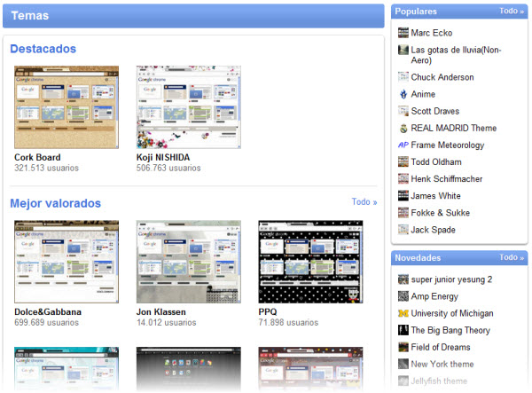This screenshot has height=393, width=532.
Task: Click the Las gotas de lluvia icon
Action: [403, 50]
